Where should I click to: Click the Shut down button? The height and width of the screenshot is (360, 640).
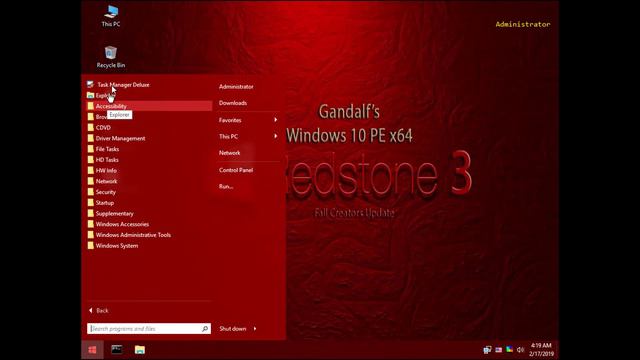pos(233,329)
